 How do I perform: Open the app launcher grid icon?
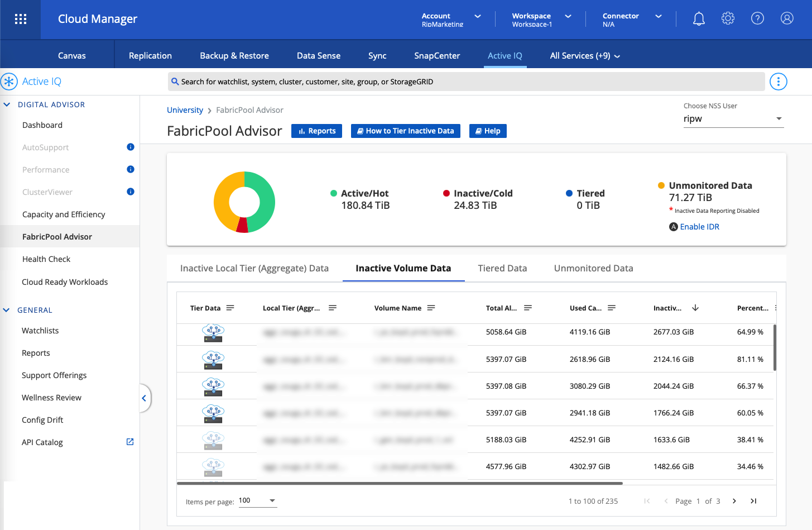pyautogui.click(x=21, y=19)
